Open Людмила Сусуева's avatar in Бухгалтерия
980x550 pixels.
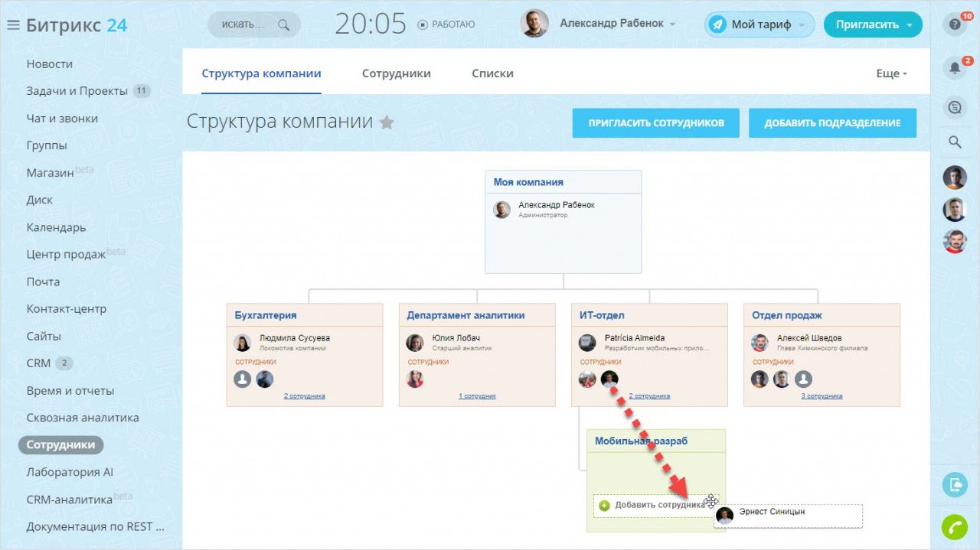(x=243, y=343)
